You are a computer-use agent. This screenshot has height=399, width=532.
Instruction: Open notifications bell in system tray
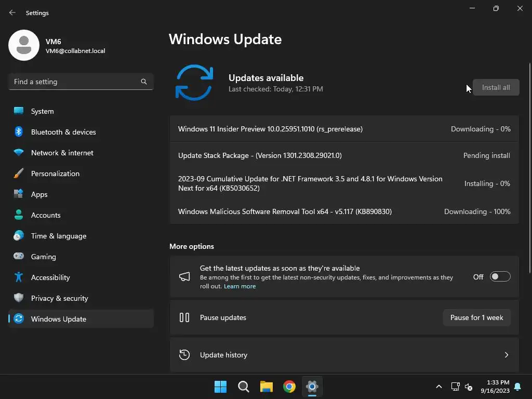pyautogui.click(x=518, y=387)
